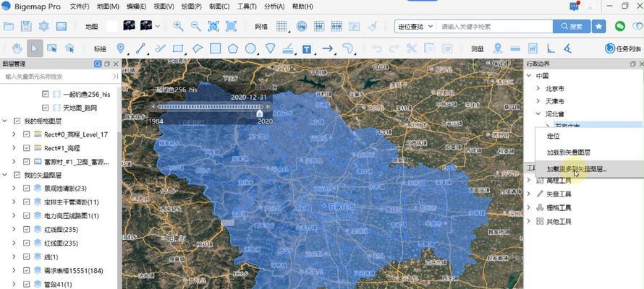Click the redo arrow icon
Image resolution: width=644 pixels, height=289 pixels.
394,48
